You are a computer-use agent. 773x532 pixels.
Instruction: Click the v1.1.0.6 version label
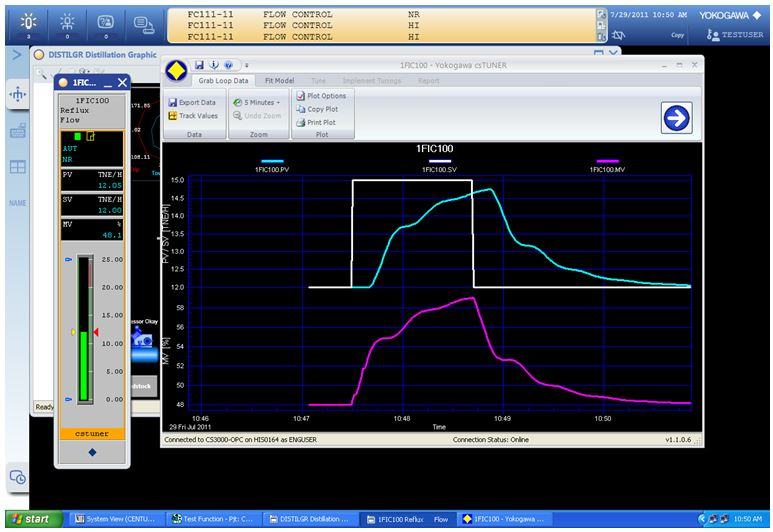678,440
